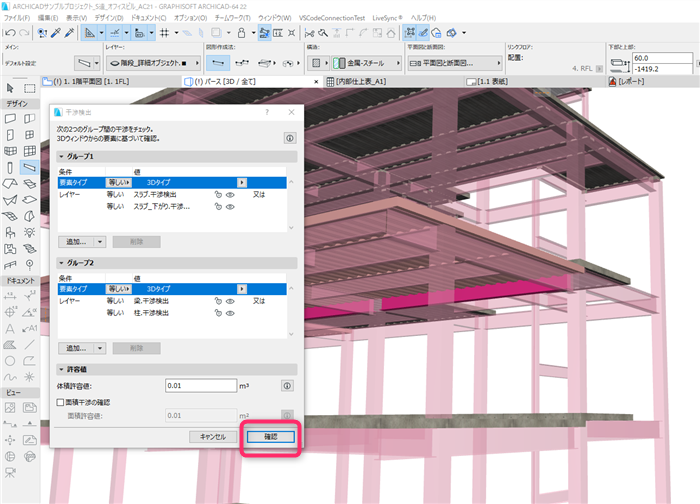The width and height of the screenshot is (700, 504).
Task: Select the Line tool in toolbox
Action: point(29,344)
